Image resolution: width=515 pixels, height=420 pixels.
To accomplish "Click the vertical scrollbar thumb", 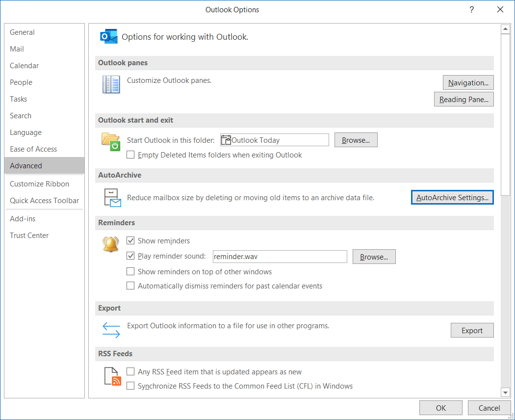I will (505, 115).
